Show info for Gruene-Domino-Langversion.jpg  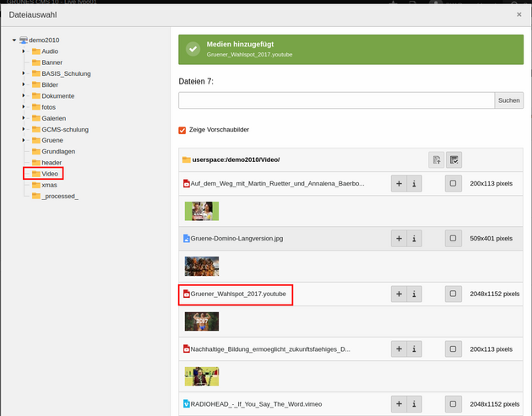(415, 238)
